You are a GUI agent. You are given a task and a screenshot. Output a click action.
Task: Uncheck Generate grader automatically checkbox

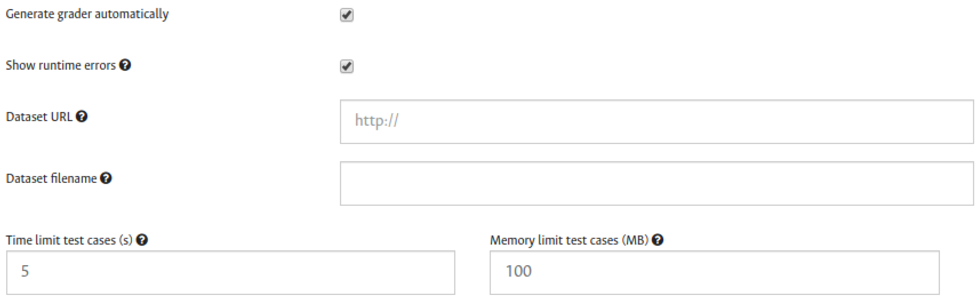point(346,15)
